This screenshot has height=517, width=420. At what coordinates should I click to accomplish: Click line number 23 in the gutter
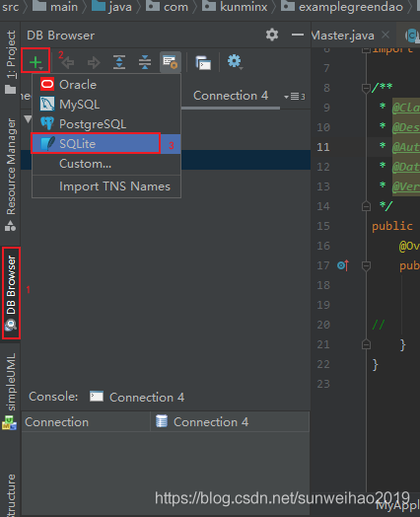pos(323,384)
